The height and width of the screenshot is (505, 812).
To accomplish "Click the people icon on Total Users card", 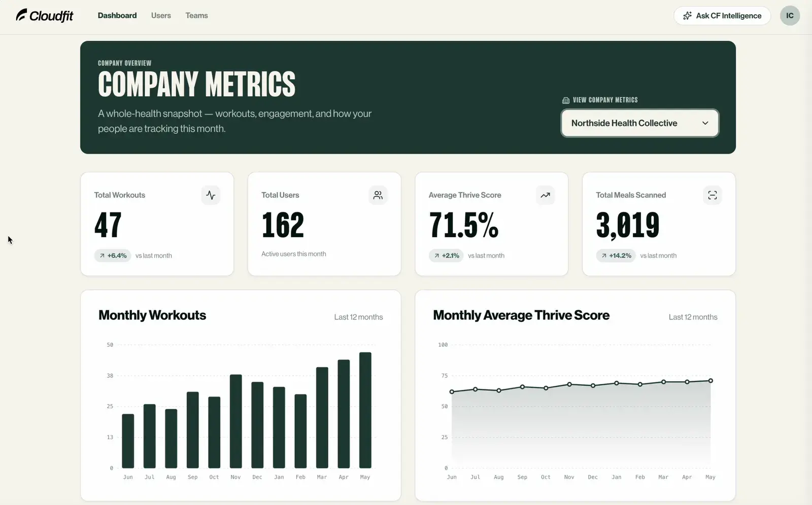I will point(378,195).
